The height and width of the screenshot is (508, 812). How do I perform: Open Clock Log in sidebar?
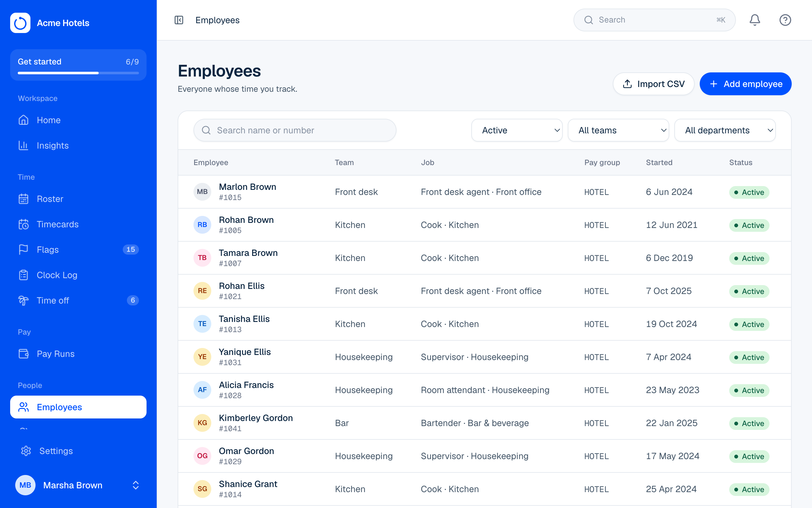click(78, 275)
